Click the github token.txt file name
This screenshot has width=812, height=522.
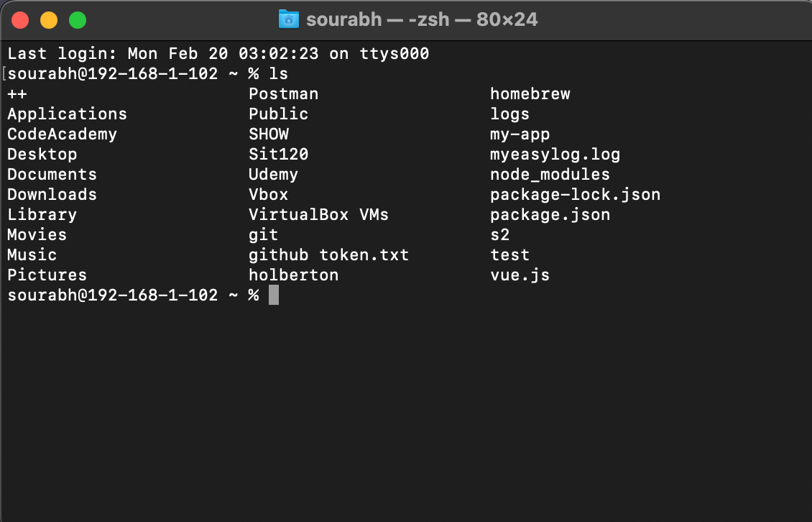point(328,255)
